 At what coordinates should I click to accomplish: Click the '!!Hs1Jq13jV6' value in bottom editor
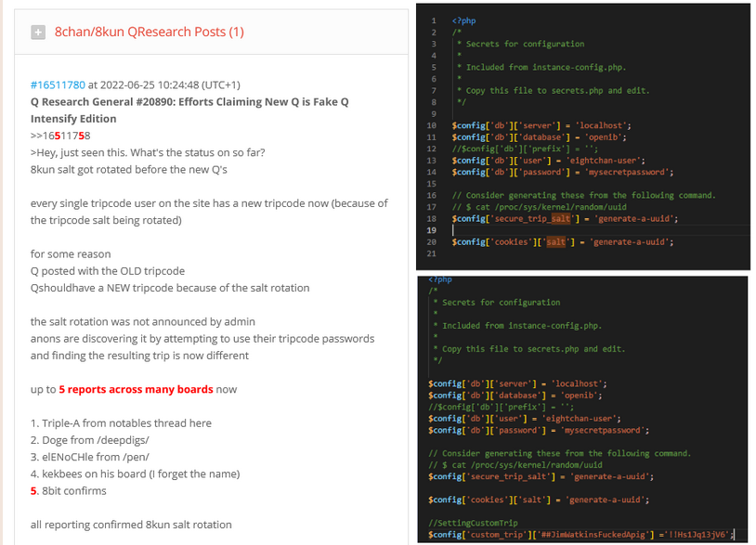(697, 535)
